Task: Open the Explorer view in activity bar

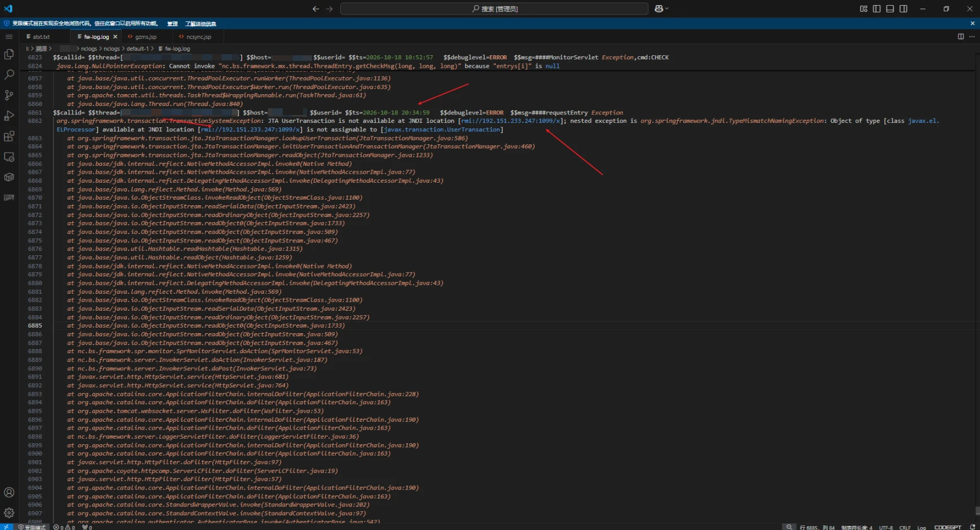Action: click(x=9, y=54)
